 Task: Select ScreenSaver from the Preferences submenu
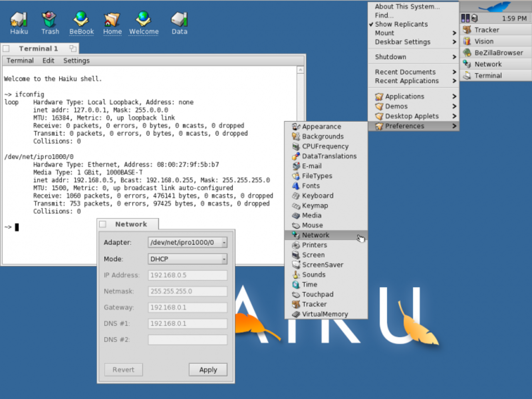(323, 265)
